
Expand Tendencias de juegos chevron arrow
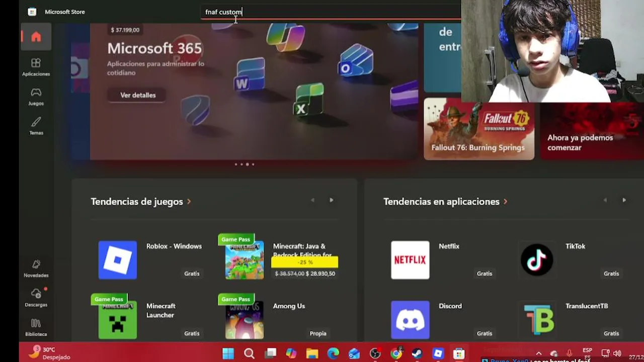click(189, 202)
